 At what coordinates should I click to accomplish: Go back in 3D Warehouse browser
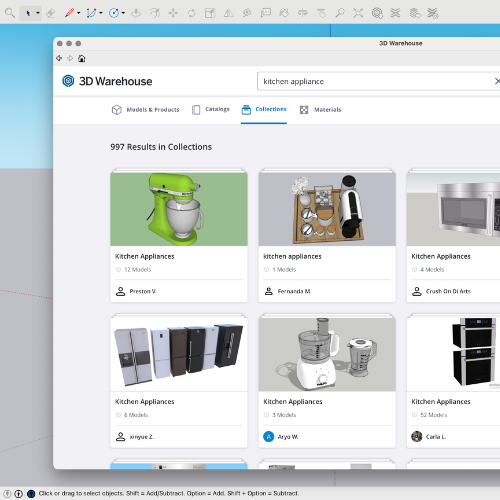coord(59,58)
